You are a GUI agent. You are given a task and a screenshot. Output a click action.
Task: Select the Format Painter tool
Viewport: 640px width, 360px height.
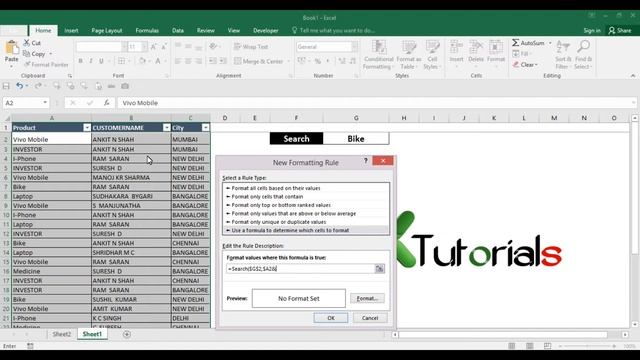(x=46, y=64)
